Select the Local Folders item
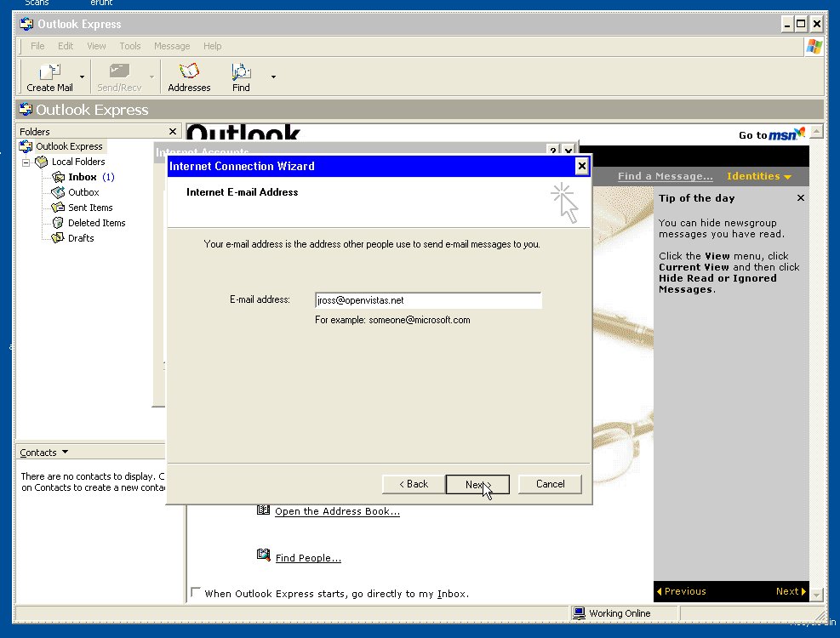Image resolution: width=840 pixels, height=638 pixels. pyautogui.click(x=78, y=162)
